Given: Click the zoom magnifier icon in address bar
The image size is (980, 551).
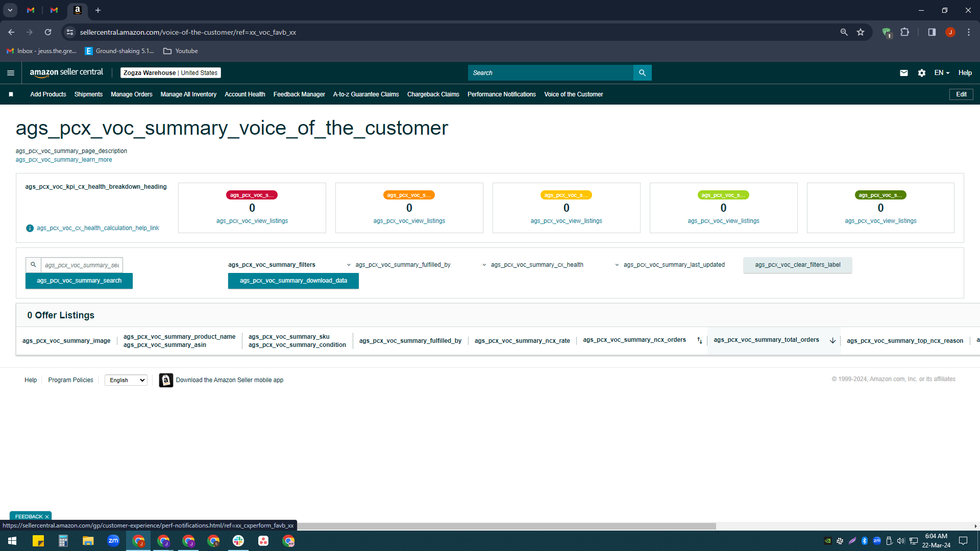Looking at the screenshot, I should [x=844, y=32].
